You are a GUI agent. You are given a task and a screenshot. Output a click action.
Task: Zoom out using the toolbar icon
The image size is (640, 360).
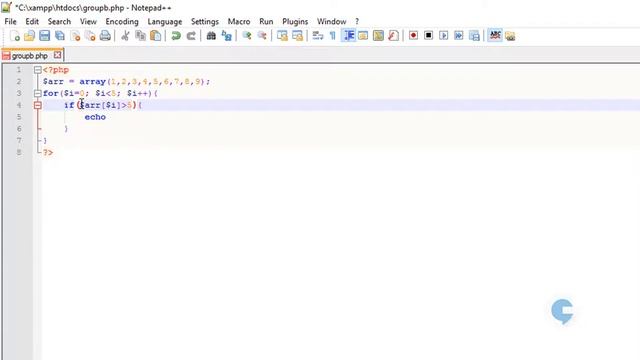(x=262, y=36)
